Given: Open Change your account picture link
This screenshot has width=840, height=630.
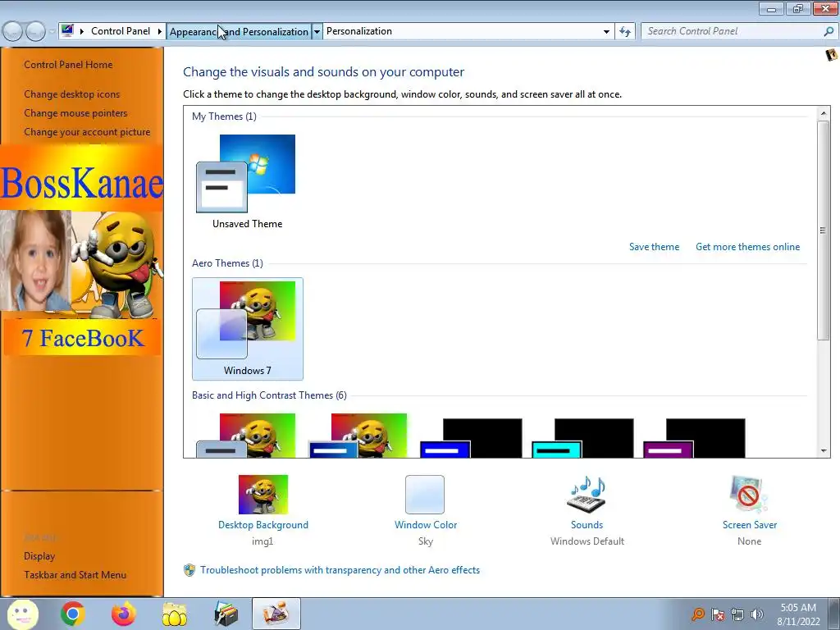Looking at the screenshot, I should (87, 132).
